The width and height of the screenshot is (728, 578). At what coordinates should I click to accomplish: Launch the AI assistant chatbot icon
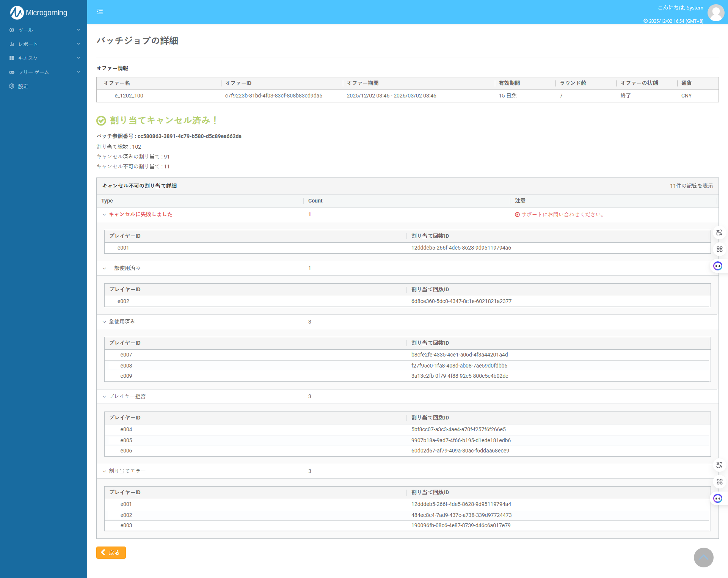coord(717,266)
